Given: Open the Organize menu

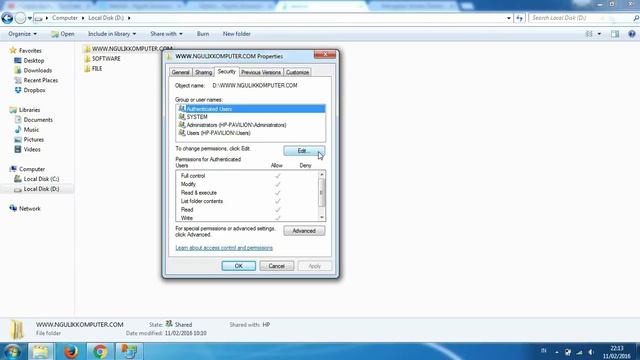Looking at the screenshot, I should [22, 34].
